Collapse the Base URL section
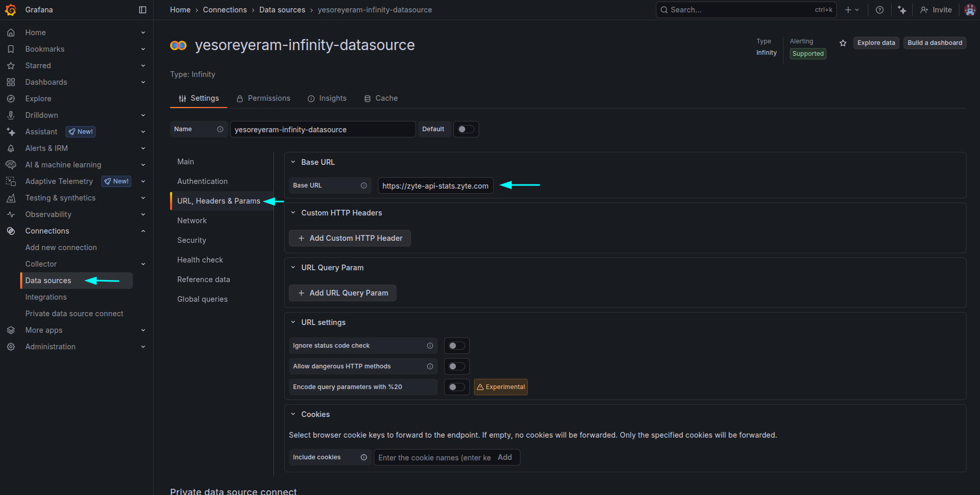 coord(293,162)
